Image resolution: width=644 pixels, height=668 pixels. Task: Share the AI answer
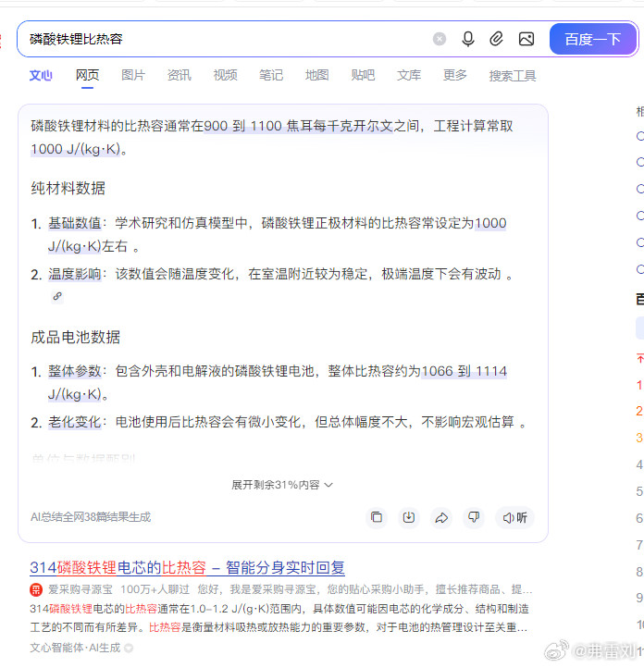pyautogui.click(x=441, y=517)
